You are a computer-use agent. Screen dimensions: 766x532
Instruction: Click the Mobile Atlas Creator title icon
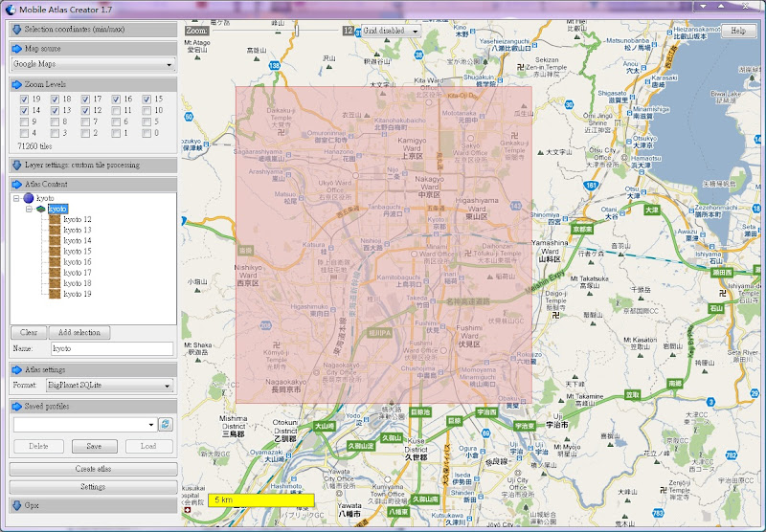(x=10, y=9)
